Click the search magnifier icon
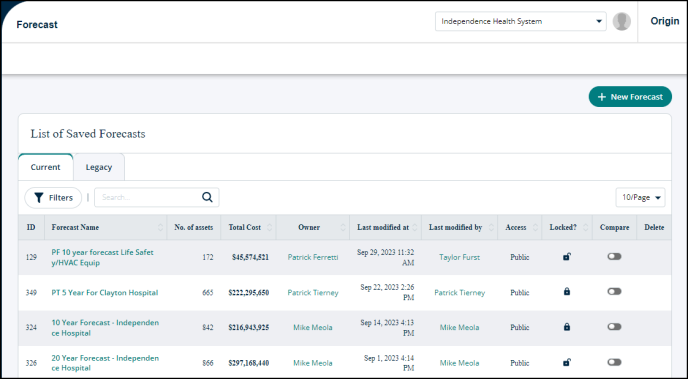This screenshot has height=379, width=688. tap(207, 197)
